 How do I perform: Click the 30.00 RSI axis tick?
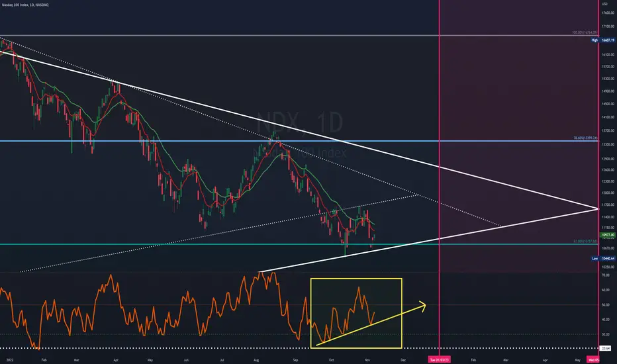(x=606, y=334)
